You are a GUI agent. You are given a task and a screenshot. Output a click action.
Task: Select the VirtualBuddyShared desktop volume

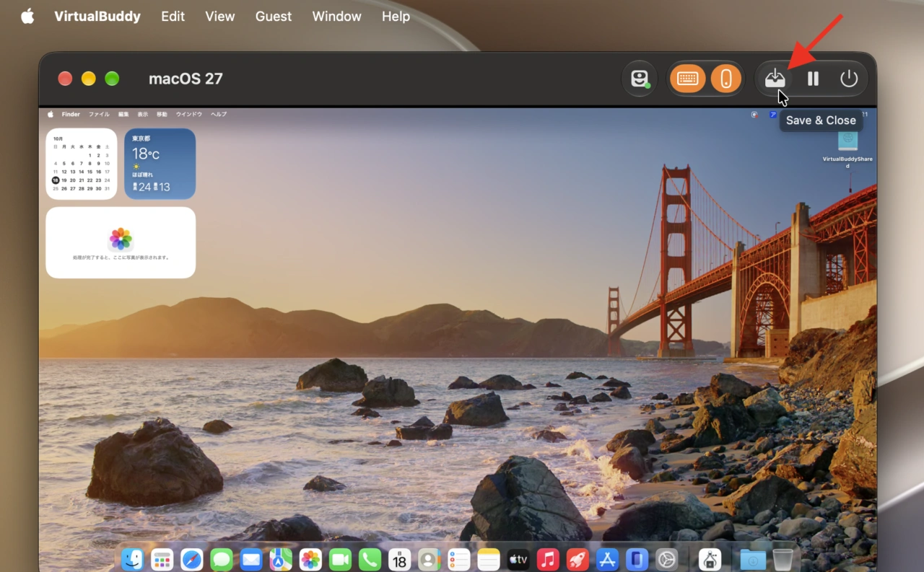tap(847, 148)
